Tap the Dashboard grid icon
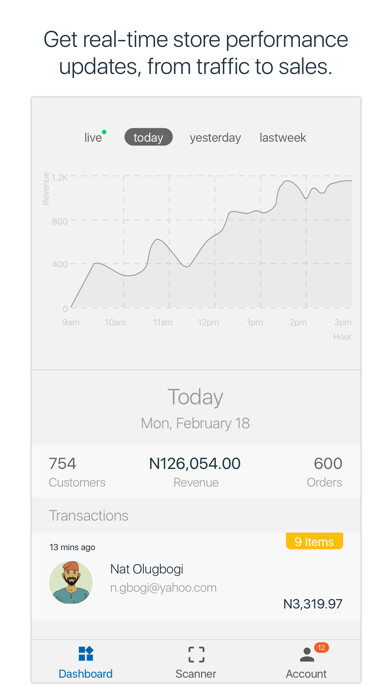This screenshot has width=392, height=696. [86, 654]
